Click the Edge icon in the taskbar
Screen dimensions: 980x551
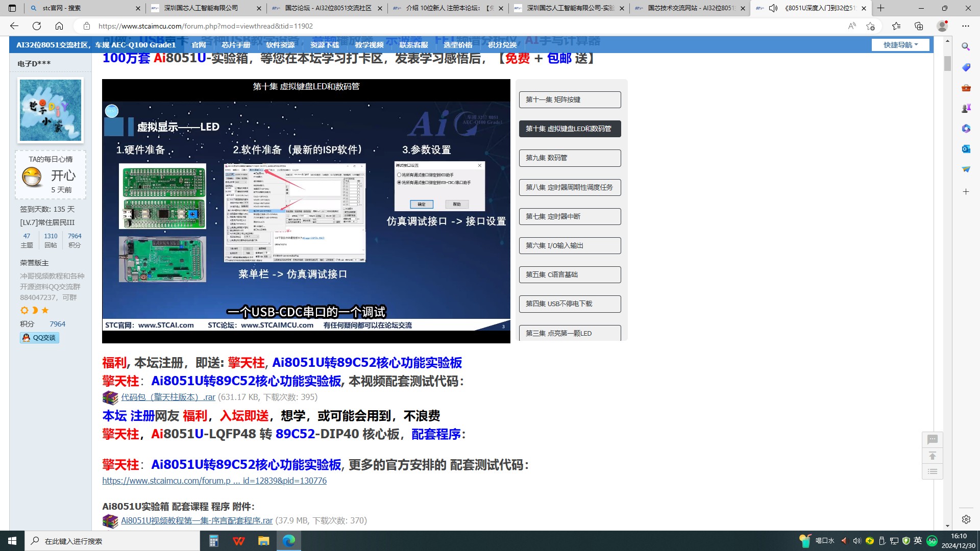[x=288, y=541]
